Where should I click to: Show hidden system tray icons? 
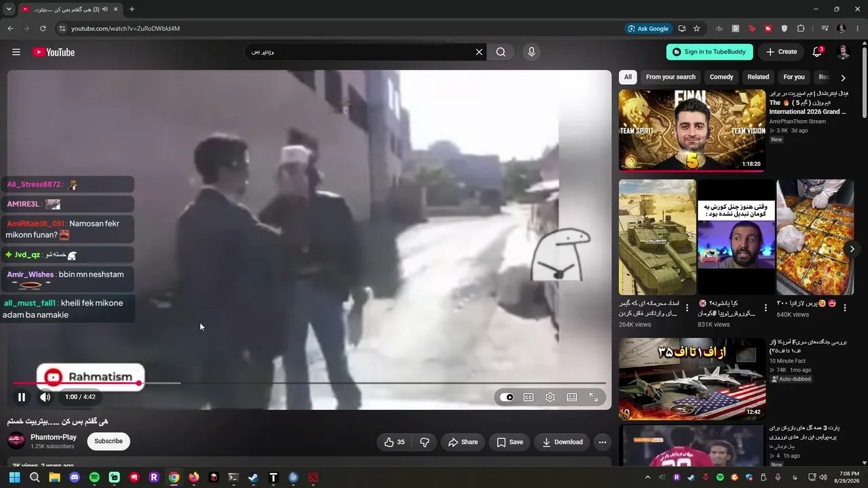click(648, 477)
